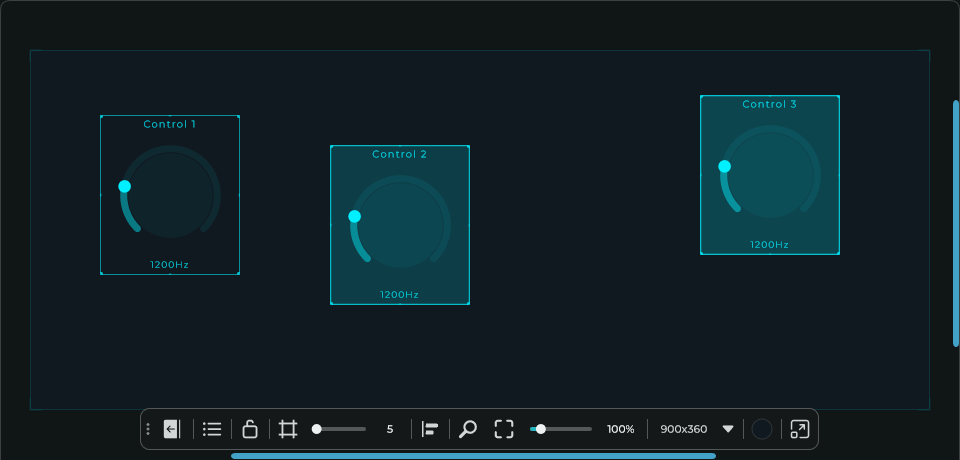Viewport: 960px width, 460px height.
Task: Open the 900x360 canvas size dropdown
Action: 697,429
